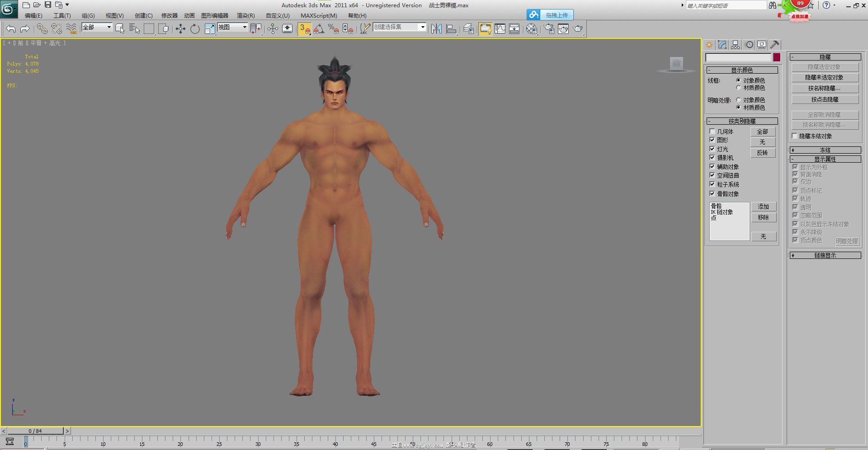Toggle the Percent Snap icon
This screenshot has width=868, height=450.
tap(334, 29)
